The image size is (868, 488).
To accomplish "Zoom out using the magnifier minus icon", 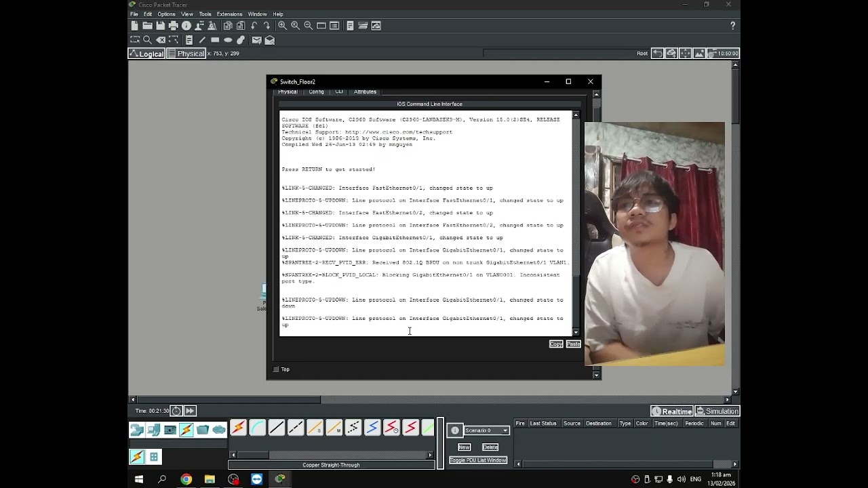I will click(308, 26).
